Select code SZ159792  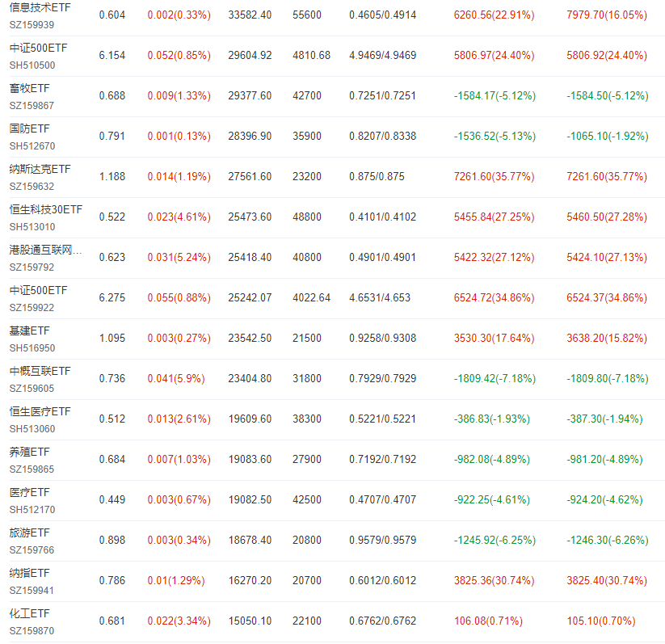click(x=32, y=267)
